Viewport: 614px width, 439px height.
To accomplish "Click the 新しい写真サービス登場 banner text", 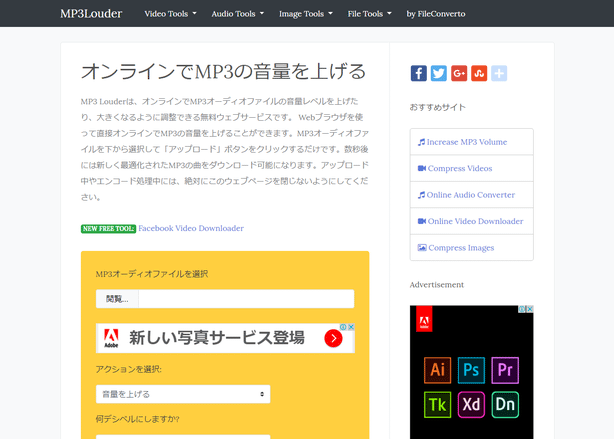I will point(217,338).
